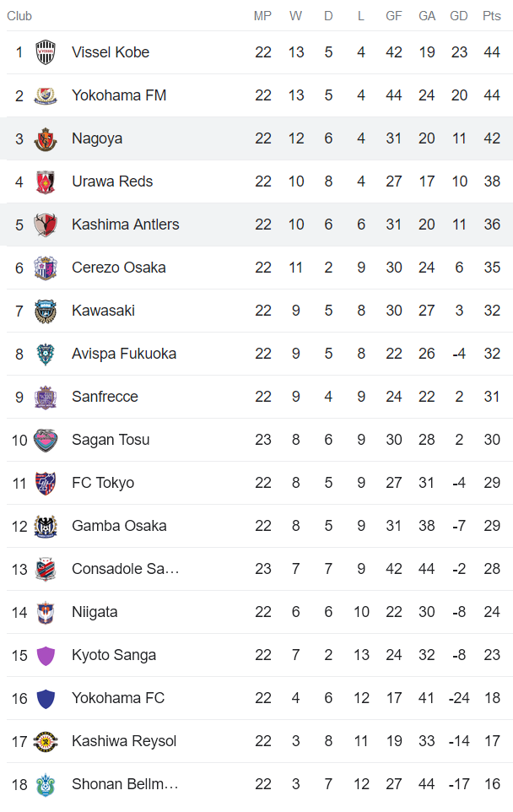Click the Cerezo Osaka club logo
Screen dimensions: 513x812
point(44,268)
